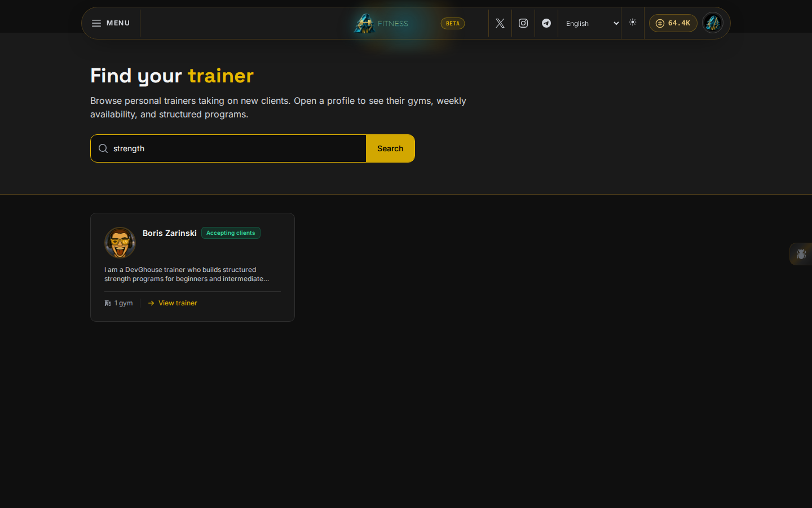
Task: Click the yellow Search button
Action: tap(390, 148)
